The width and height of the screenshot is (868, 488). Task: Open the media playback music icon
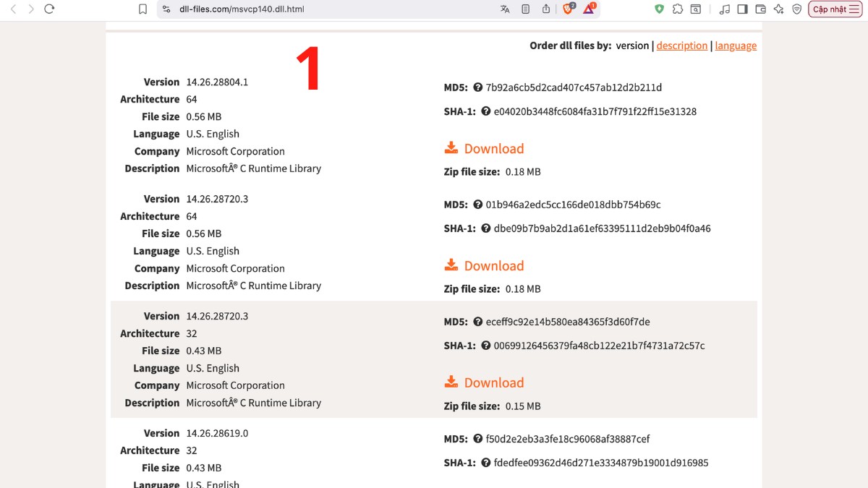pos(724,10)
